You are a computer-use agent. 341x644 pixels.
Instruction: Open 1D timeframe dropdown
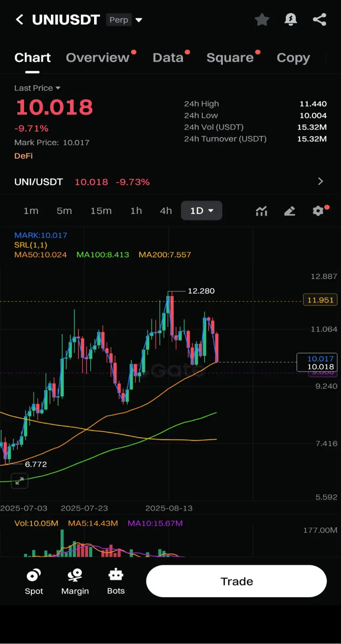(201, 211)
